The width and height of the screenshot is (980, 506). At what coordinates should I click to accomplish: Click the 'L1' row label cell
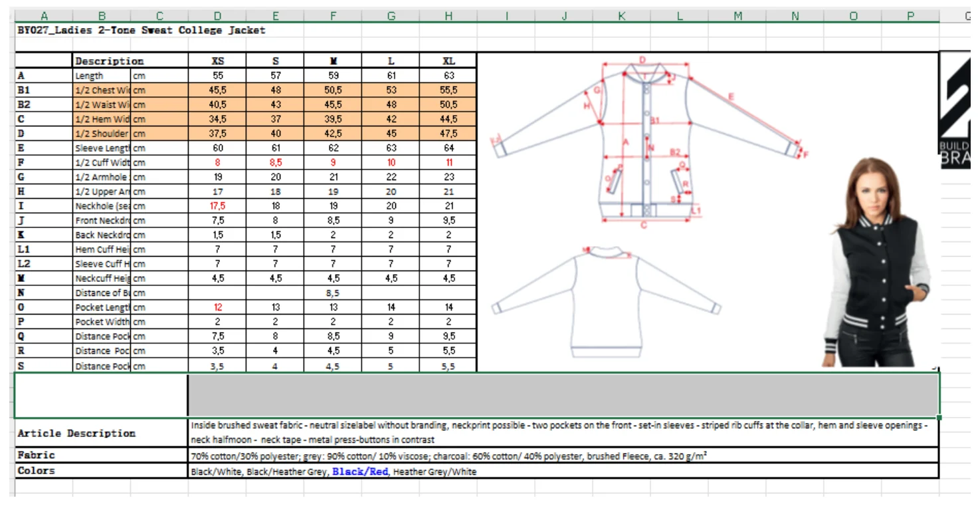(44, 249)
